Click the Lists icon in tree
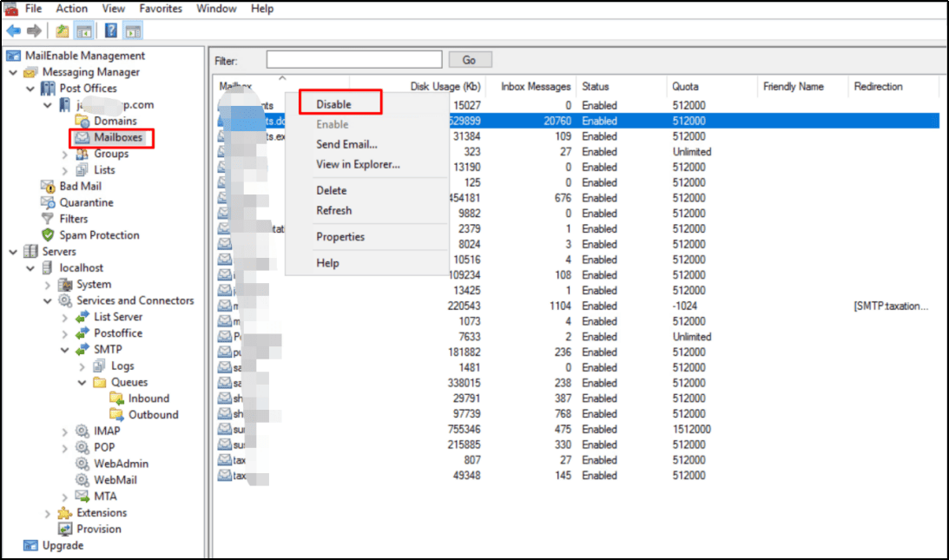 pos(82,170)
